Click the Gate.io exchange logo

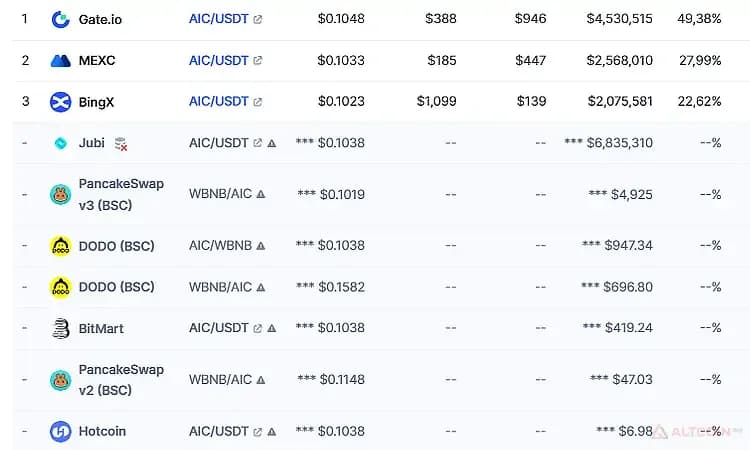click(60, 19)
